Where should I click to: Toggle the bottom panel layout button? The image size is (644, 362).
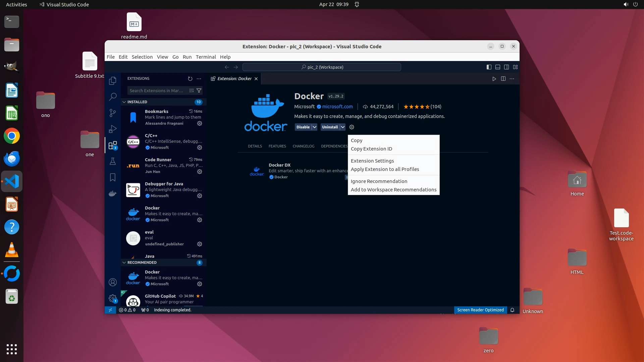click(498, 67)
